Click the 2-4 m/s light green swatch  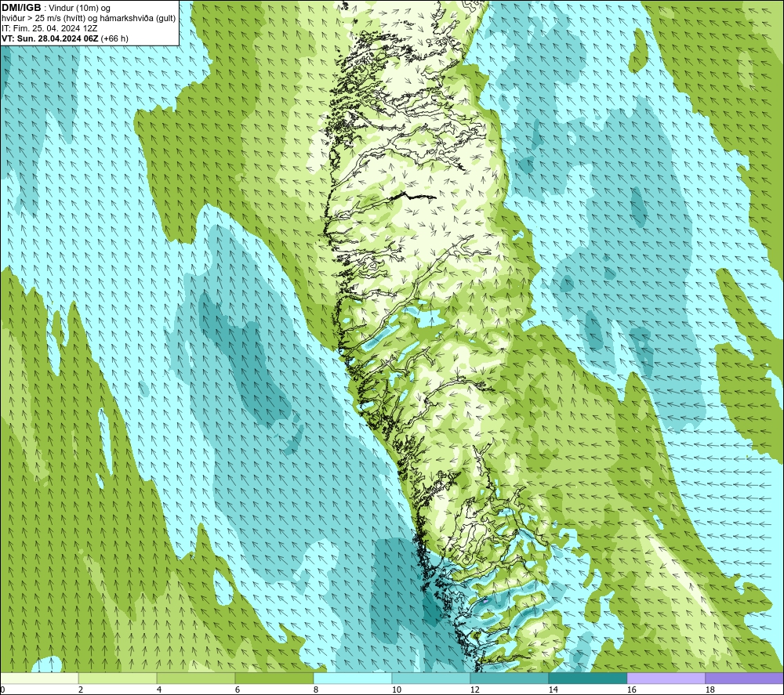[x=118, y=678]
